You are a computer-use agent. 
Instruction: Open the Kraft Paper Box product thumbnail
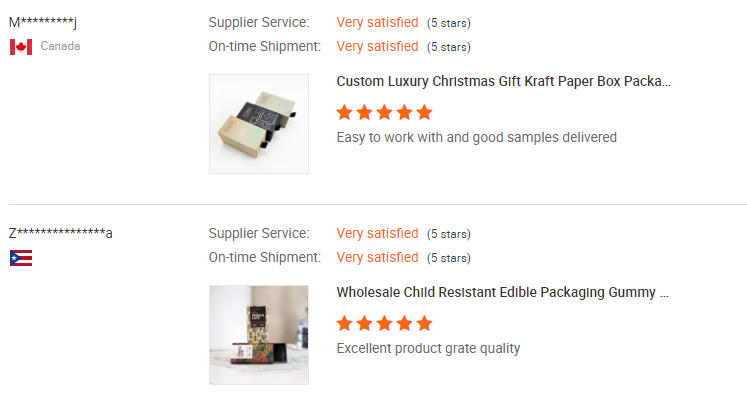coord(259,124)
